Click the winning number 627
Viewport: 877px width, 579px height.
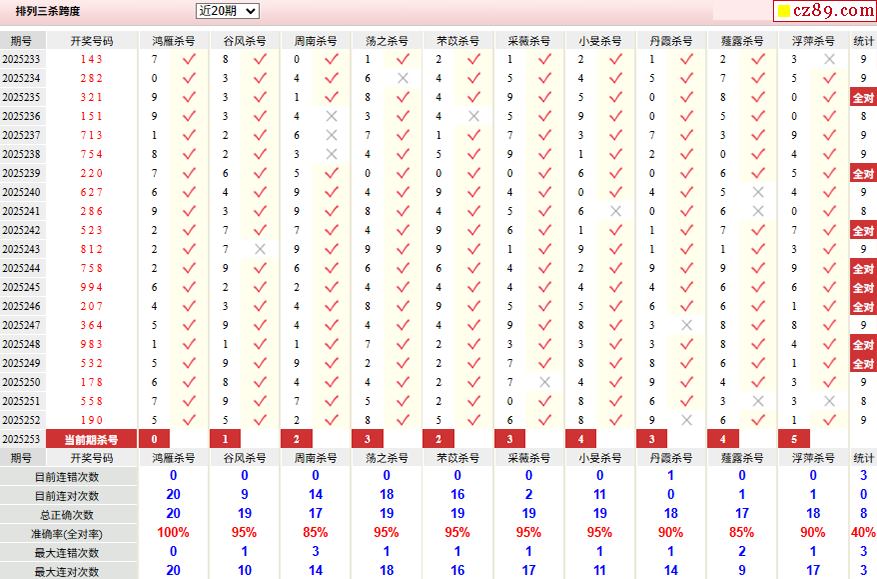pos(91,192)
